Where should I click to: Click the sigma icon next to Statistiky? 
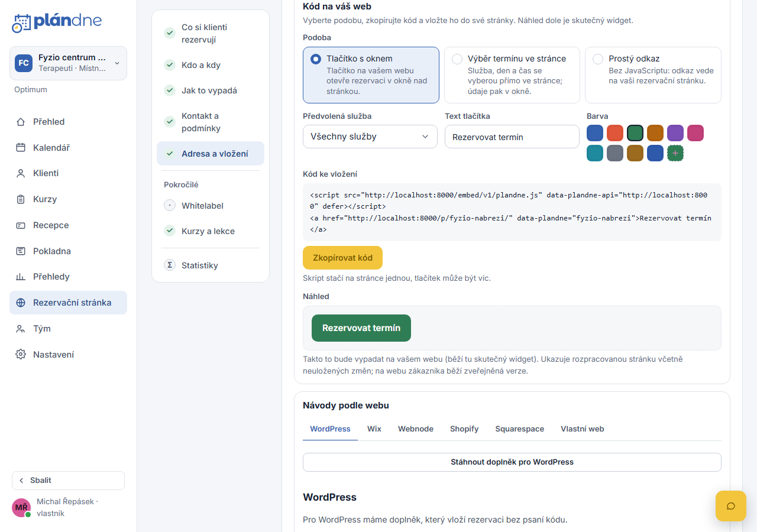pos(170,265)
